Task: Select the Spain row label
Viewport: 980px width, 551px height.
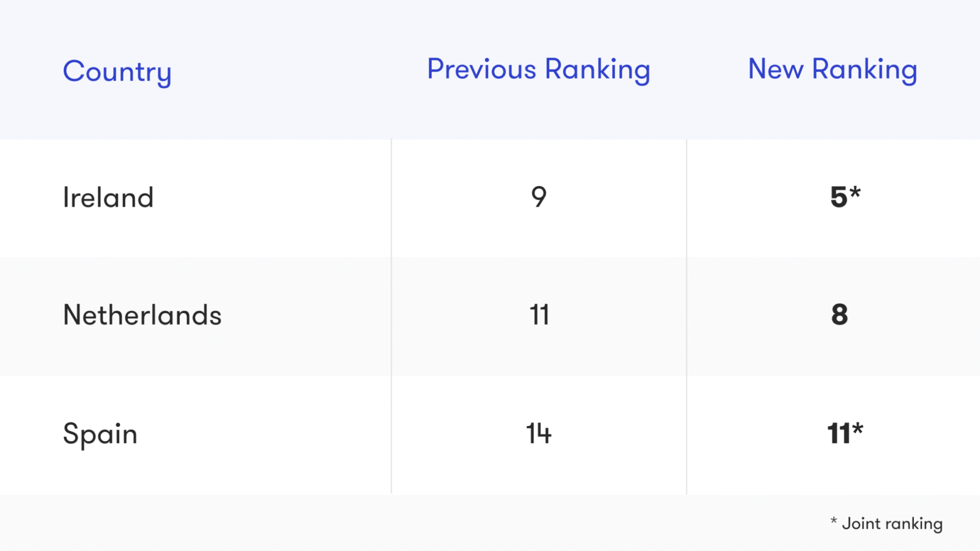Action: (x=100, y=434)
